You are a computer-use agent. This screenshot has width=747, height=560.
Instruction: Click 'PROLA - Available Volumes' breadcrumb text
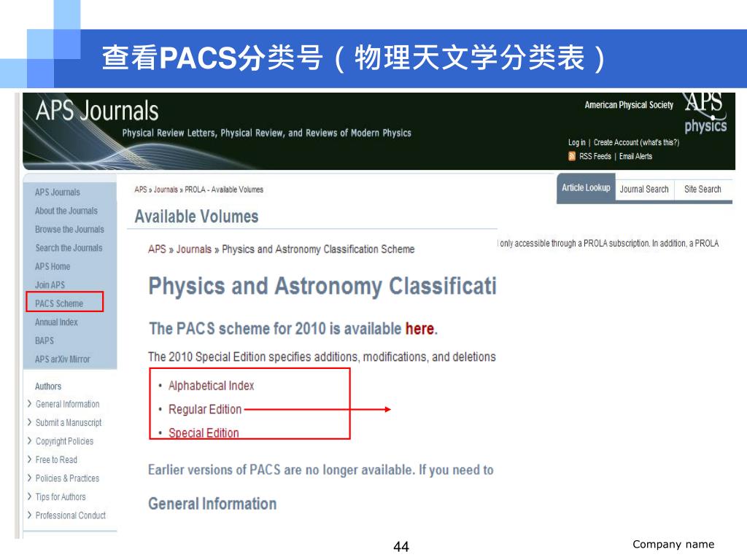pyautogui.click(x=224, y=190)
